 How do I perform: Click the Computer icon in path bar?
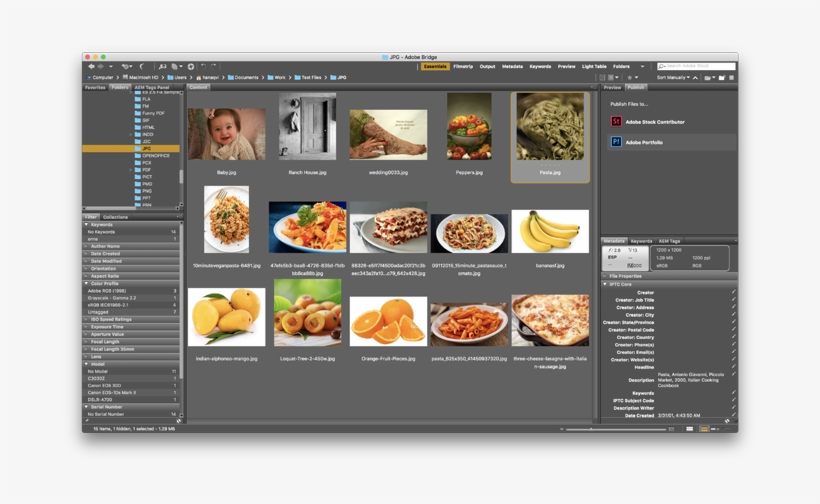tap(88, 77)
